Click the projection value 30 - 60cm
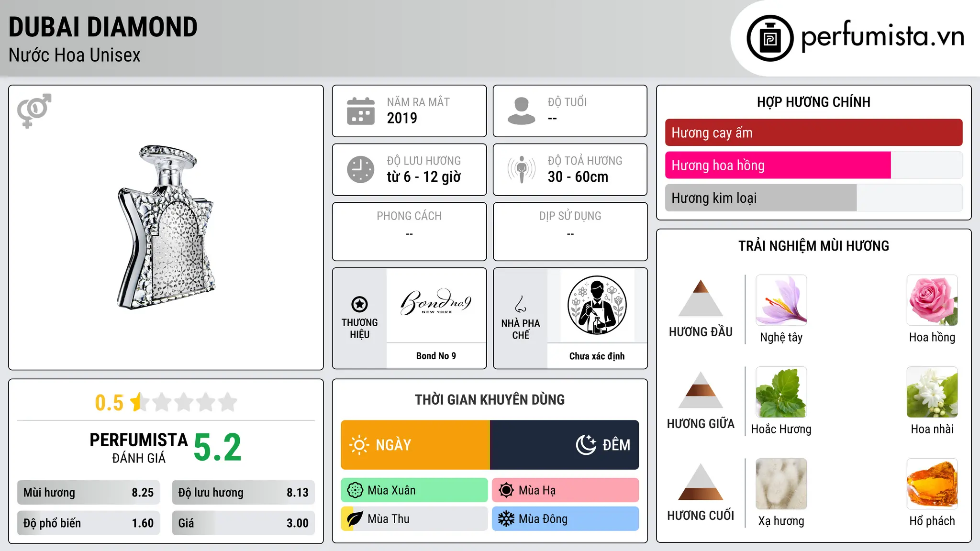 [x=578, y=176]
